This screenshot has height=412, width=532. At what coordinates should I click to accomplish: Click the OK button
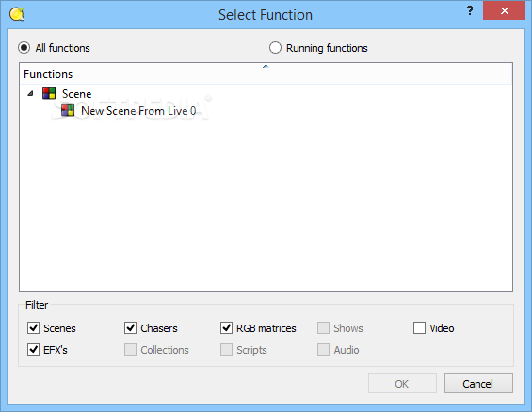(x=402, y=384)
